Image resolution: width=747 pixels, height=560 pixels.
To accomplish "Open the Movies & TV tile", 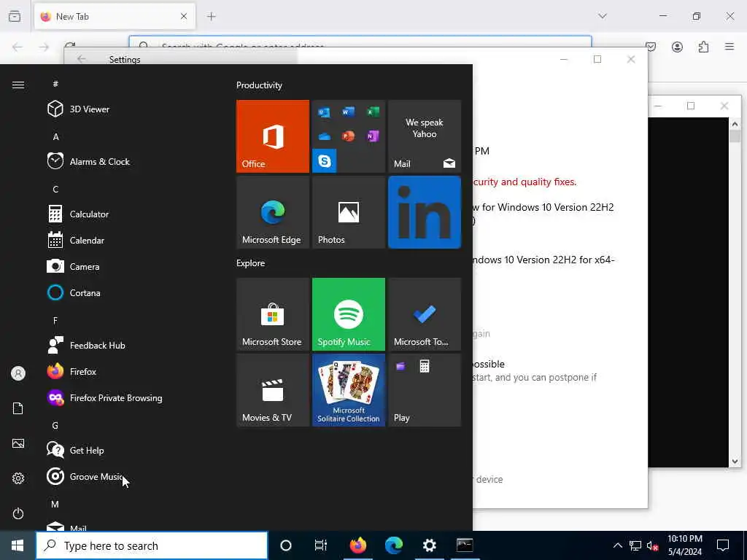I will 273,390.
